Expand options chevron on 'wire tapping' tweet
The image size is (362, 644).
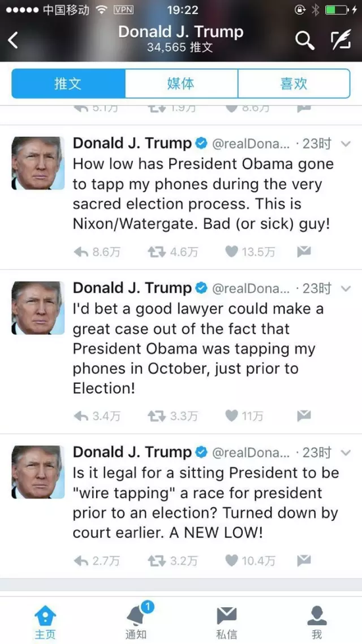(346, 452)
